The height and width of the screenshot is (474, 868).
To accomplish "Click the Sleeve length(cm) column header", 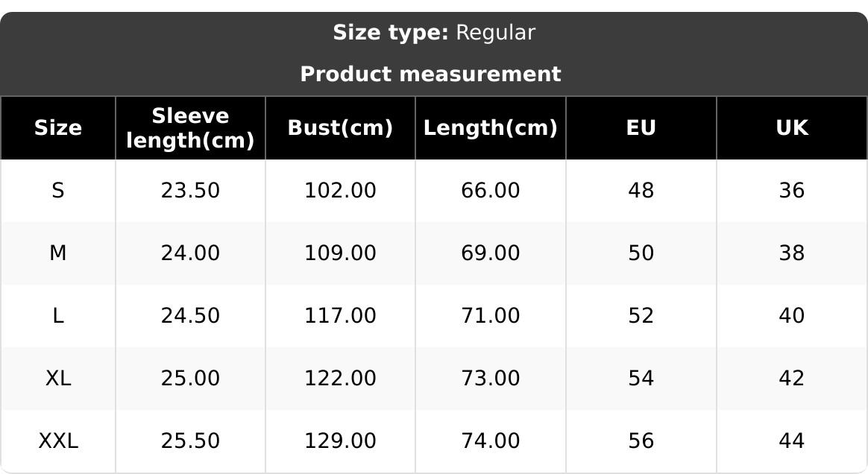I will point(190,128).
